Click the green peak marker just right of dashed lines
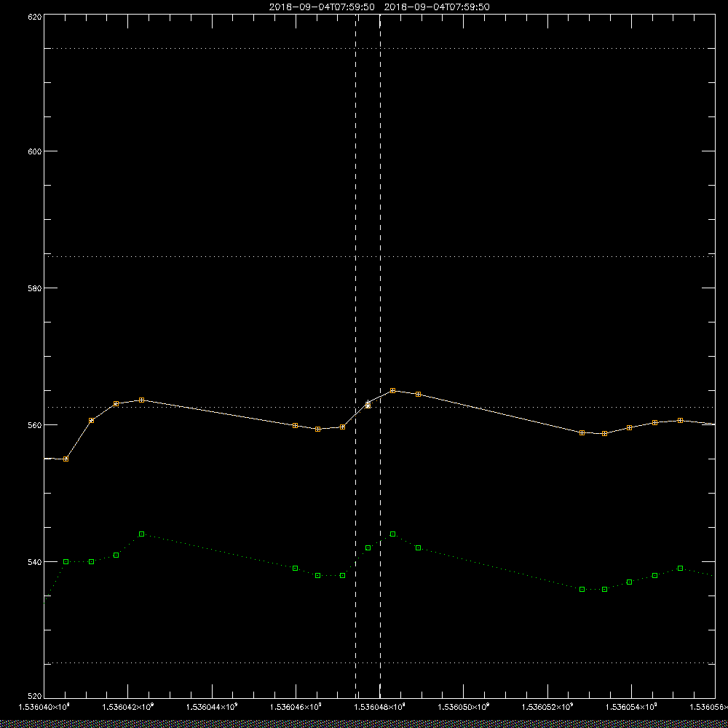This screenshot has height=728, width=728. pyautogui.click(x=393, y=534)
